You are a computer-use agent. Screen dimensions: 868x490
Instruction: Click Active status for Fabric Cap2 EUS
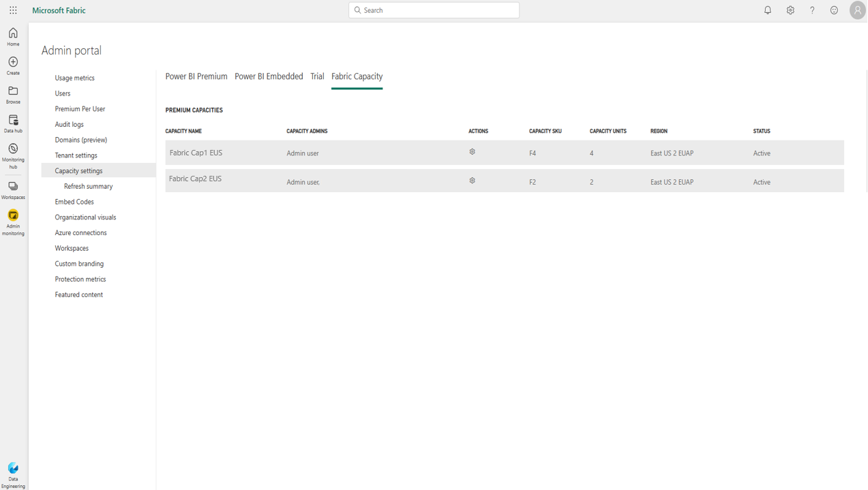(x=762, y=182)
